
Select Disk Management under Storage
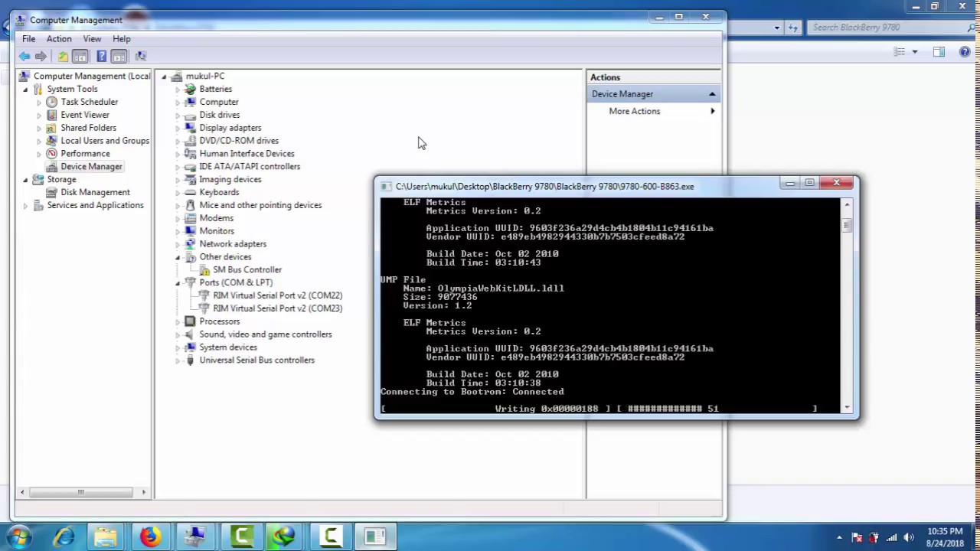coord(95,192)
